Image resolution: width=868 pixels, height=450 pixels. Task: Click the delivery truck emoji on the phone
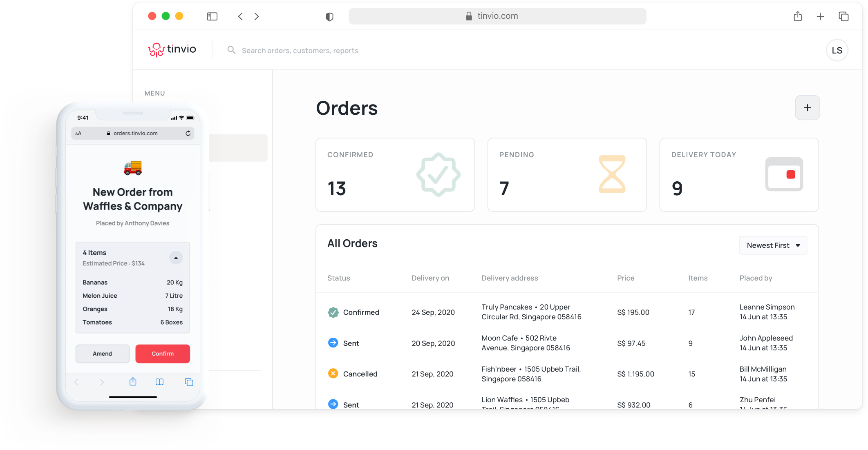pos(133,168)
